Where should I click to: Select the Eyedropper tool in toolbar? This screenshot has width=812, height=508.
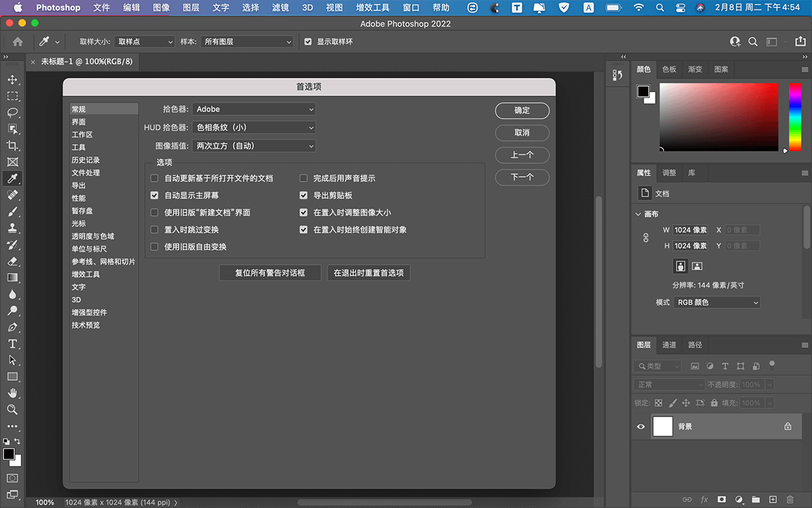tap(12, 179)
